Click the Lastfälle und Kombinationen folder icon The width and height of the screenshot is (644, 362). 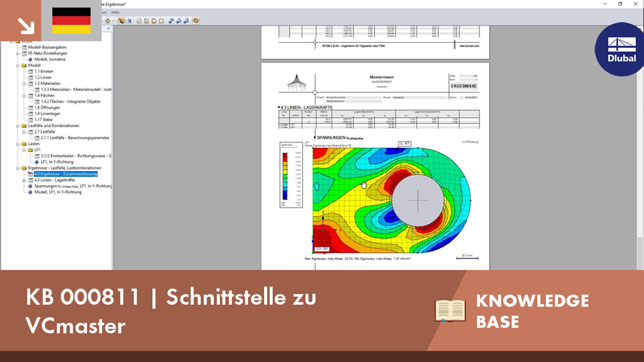pos(25,126)
